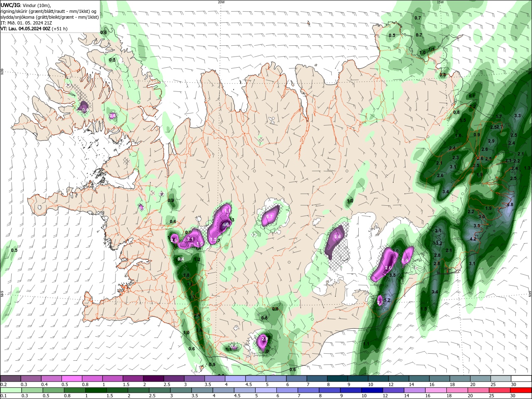Click the 'rigning/skúrir' legend description line
Image resolution: width=532 pixels, height=399 pixels.
coord(49,11)
